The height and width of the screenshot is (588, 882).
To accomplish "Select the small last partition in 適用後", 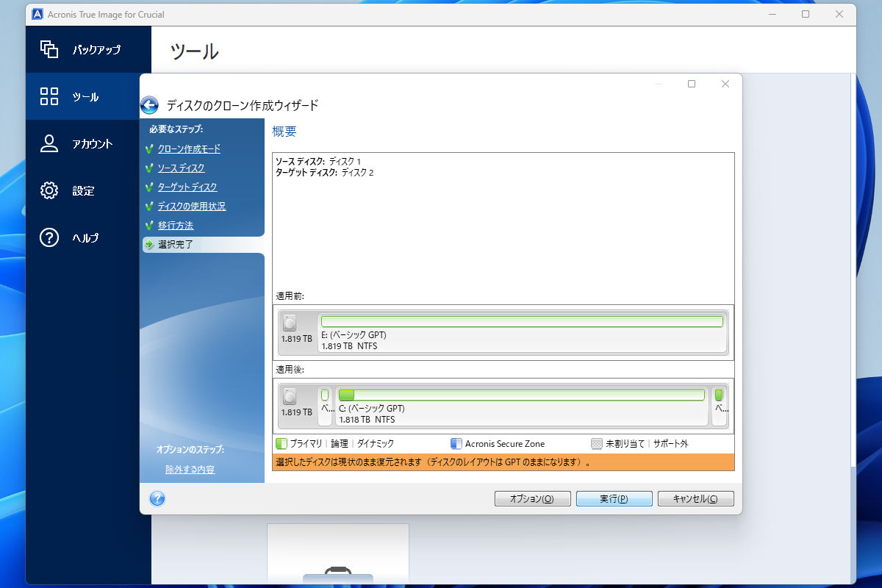I will 720,406.
